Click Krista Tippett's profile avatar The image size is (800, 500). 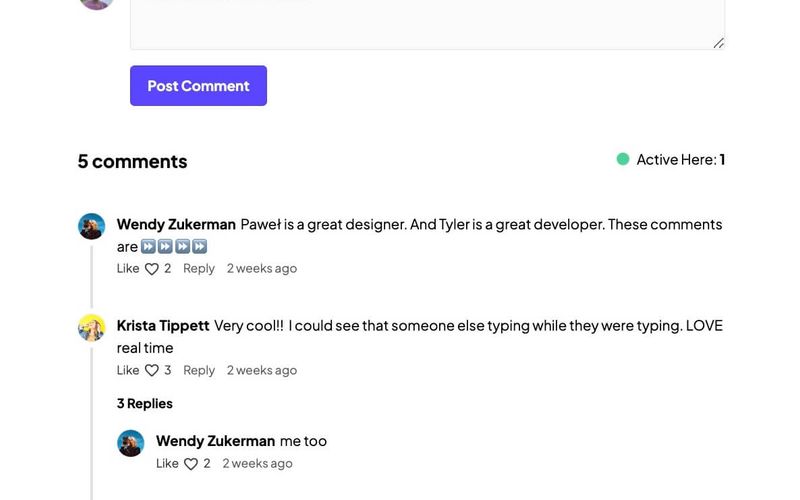click(92, 327)
